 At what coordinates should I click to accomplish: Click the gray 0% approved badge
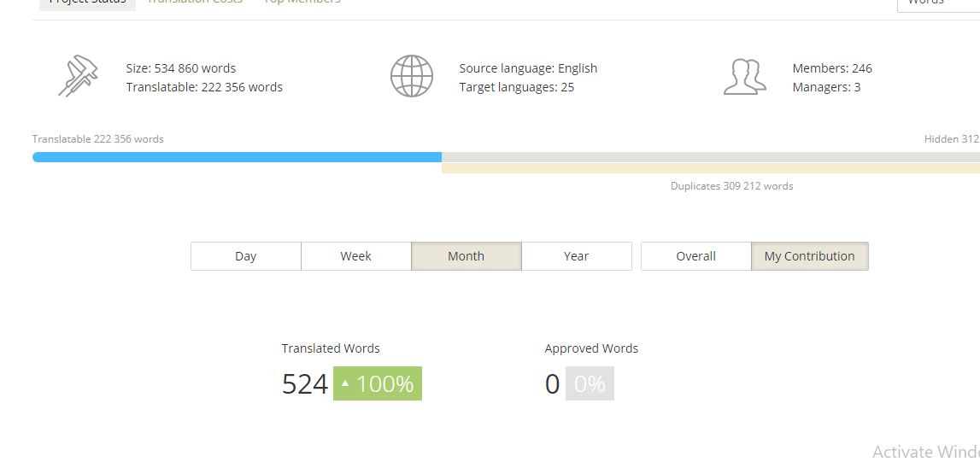590,384
